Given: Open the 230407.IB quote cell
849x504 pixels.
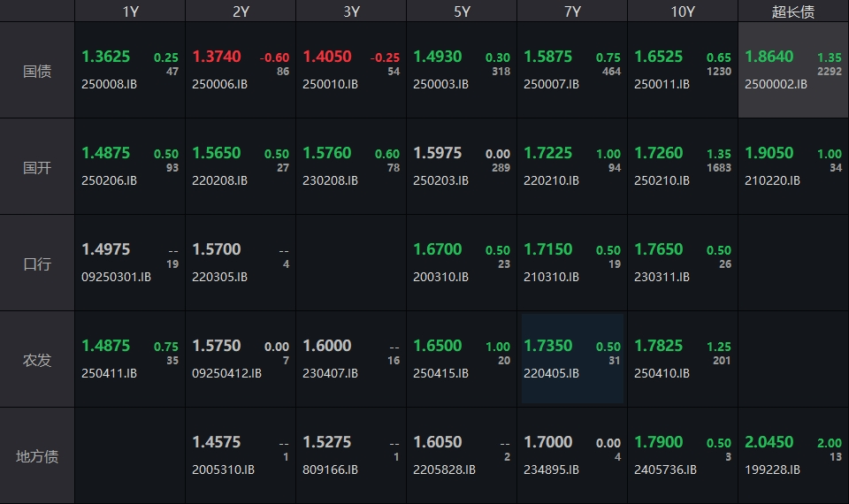Looking at the screenshot, I should click(351, 359).
